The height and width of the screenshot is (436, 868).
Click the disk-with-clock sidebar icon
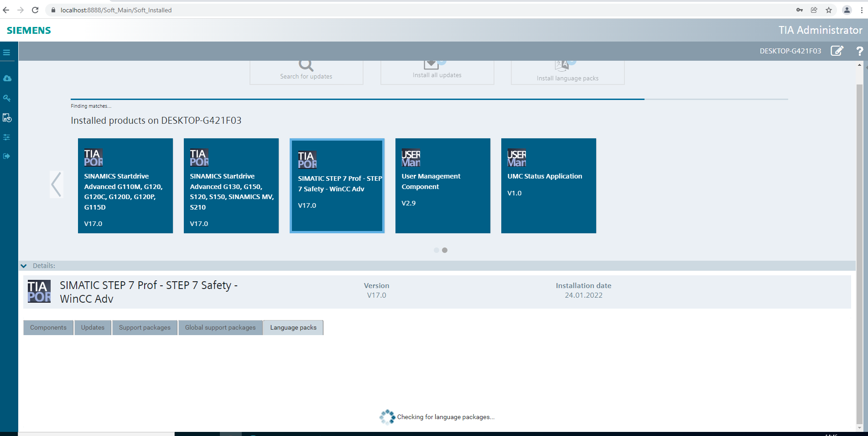(x=7, y=118)
